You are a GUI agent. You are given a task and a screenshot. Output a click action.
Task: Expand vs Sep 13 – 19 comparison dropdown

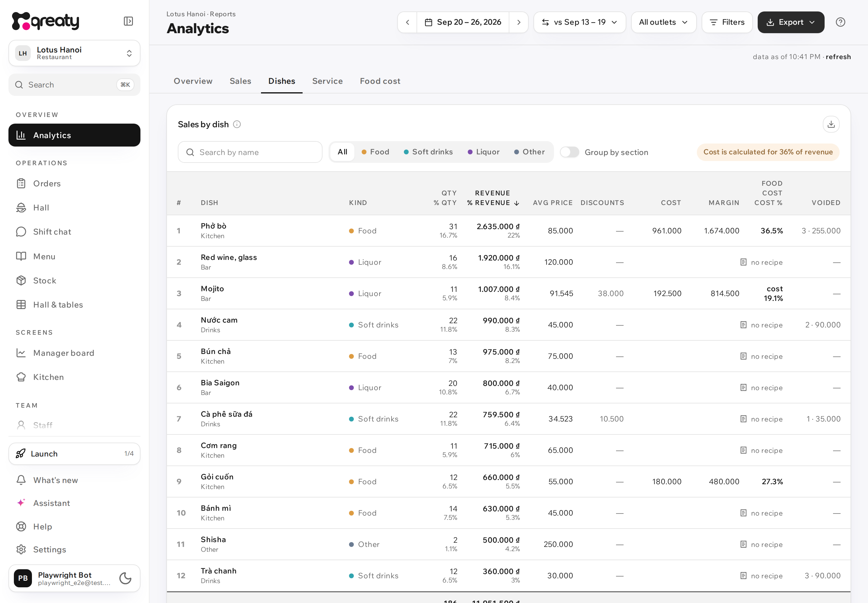580,22
